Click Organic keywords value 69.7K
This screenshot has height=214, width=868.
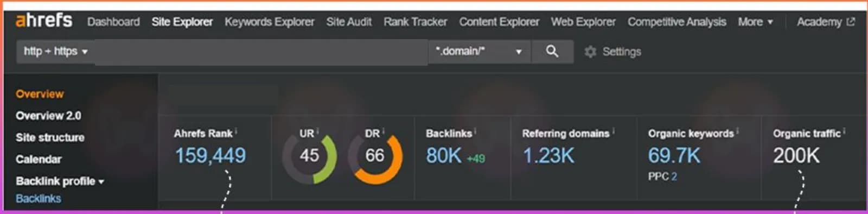click(674, 156)
